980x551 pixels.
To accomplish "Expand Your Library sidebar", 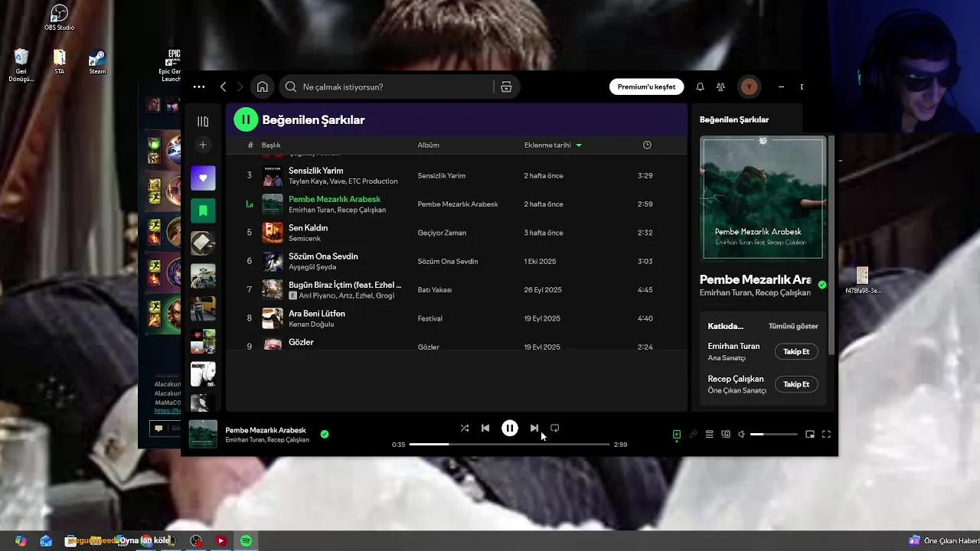I will pos(203,122).
